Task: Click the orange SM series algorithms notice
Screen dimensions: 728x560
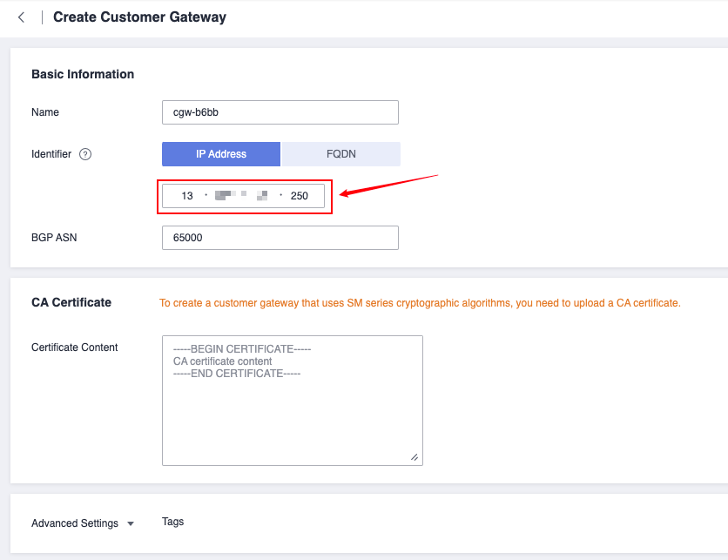Action: [x=420, y=303]
